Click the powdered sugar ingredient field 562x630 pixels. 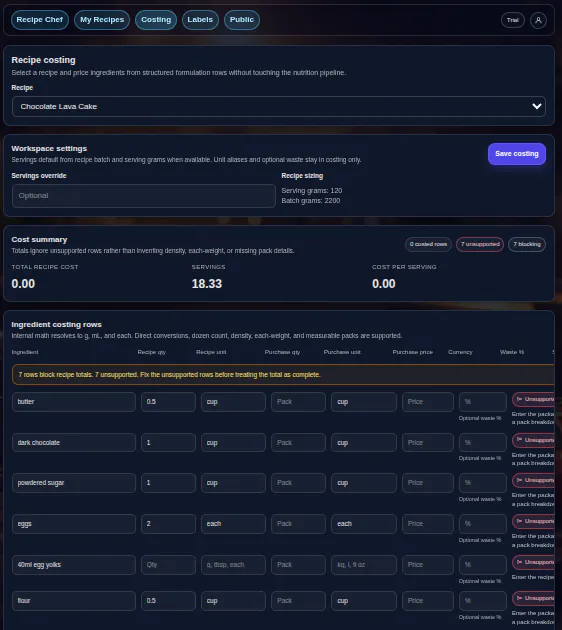[74, 483]
